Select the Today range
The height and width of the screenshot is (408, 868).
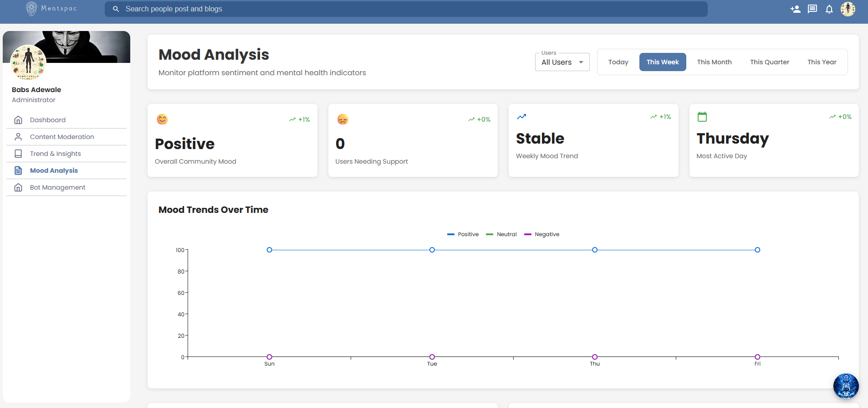coord(618,62)
